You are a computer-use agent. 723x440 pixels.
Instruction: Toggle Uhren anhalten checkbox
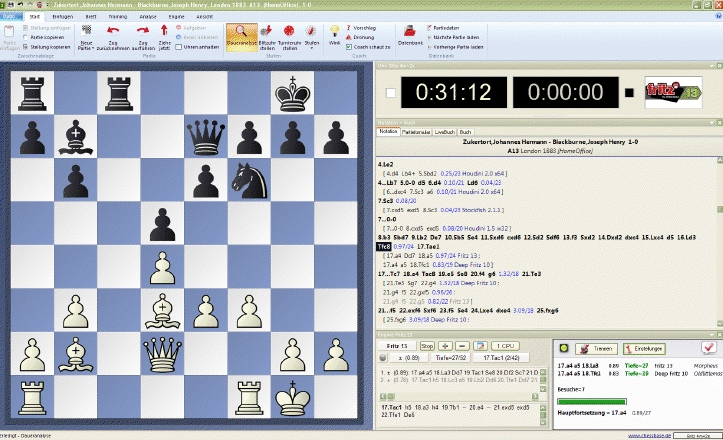pos(179,47)
